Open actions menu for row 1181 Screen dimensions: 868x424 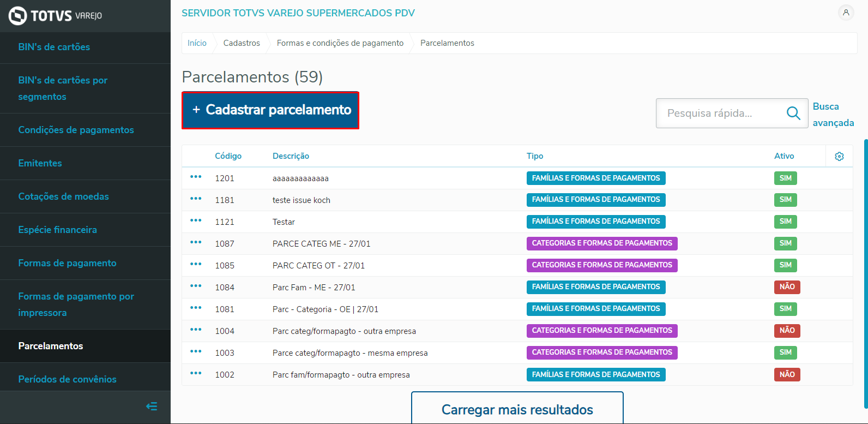coord(196,199)
